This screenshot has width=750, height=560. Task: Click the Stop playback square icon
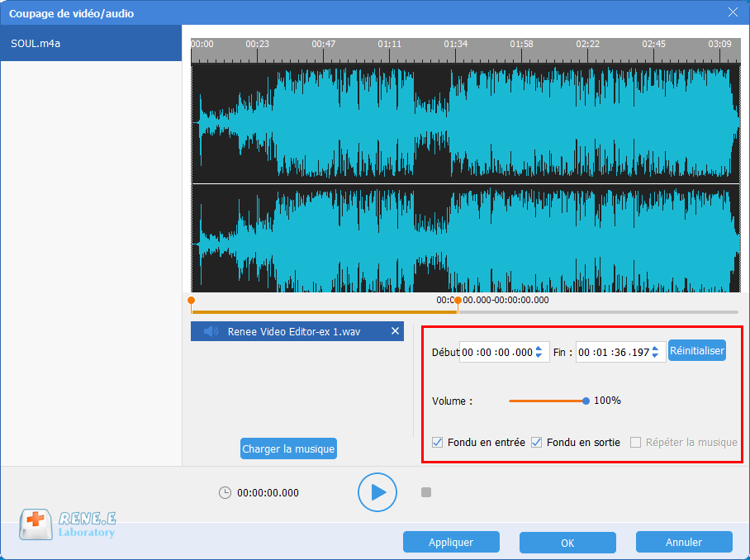pos(426,491)
